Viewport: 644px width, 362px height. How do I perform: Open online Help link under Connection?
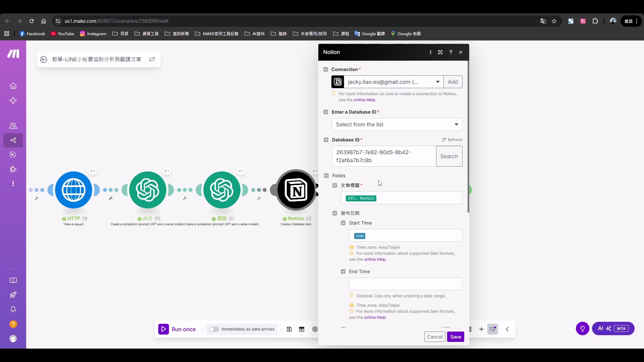(364, 100)
